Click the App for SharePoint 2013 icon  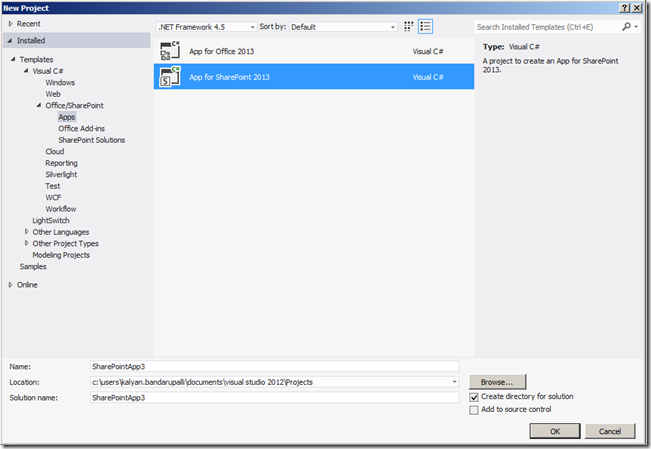coord(170,76)
